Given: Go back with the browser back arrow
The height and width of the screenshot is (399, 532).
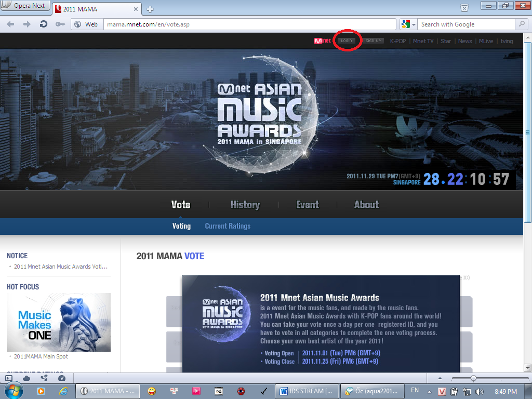Looking at the screenshot, I should 10,24.
